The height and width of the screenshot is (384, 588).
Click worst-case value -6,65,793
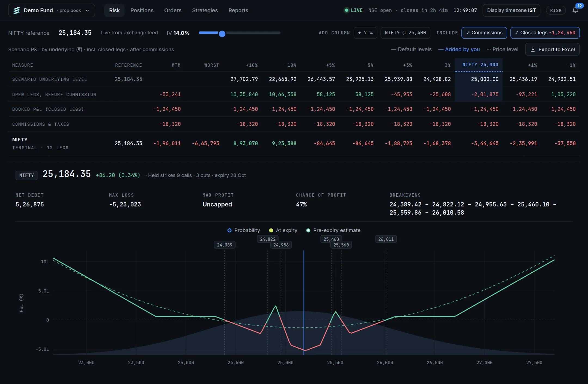click(206, 144)
